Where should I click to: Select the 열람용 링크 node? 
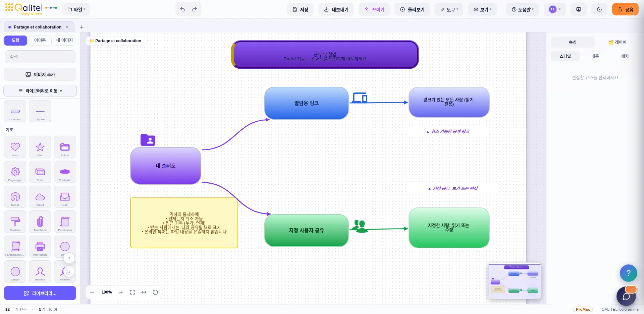307,103
